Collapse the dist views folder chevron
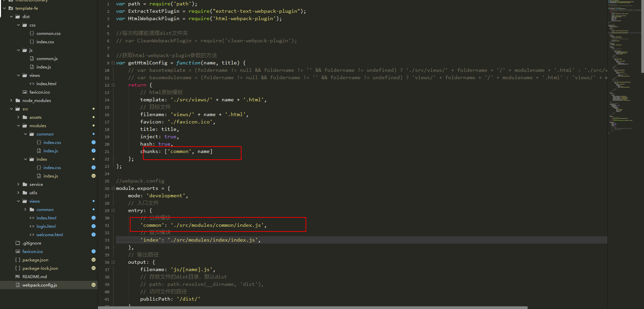Viewport: 644px width, 309px height. pyautogui.click(x=18, y=75)
